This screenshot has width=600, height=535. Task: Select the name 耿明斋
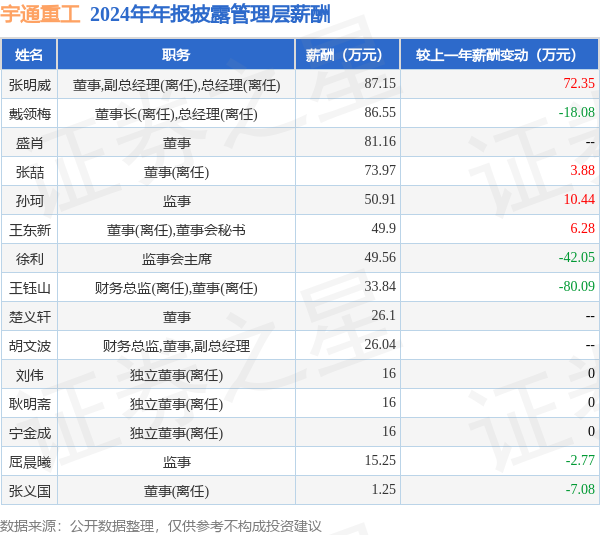[30, 404]
